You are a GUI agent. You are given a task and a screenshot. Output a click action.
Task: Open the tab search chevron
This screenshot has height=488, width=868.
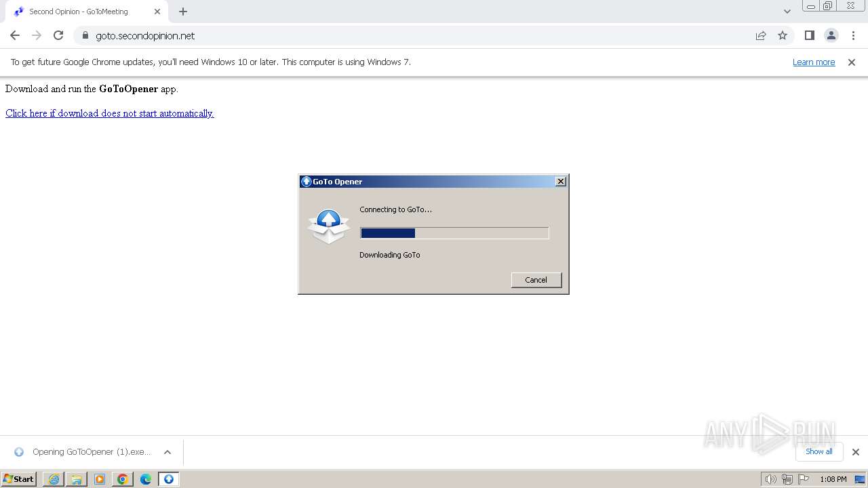coord(787,12)
